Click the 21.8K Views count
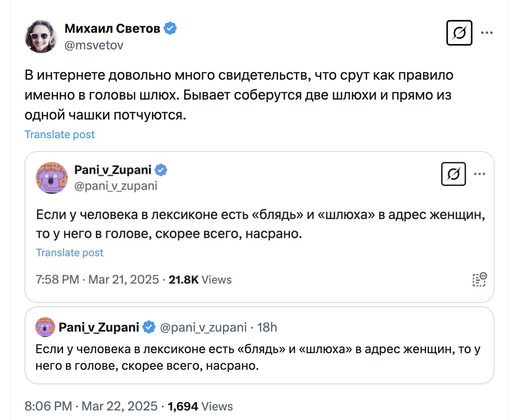Viewport: 519px width, 420px height. pyautogui.click(x=200, y=280)
